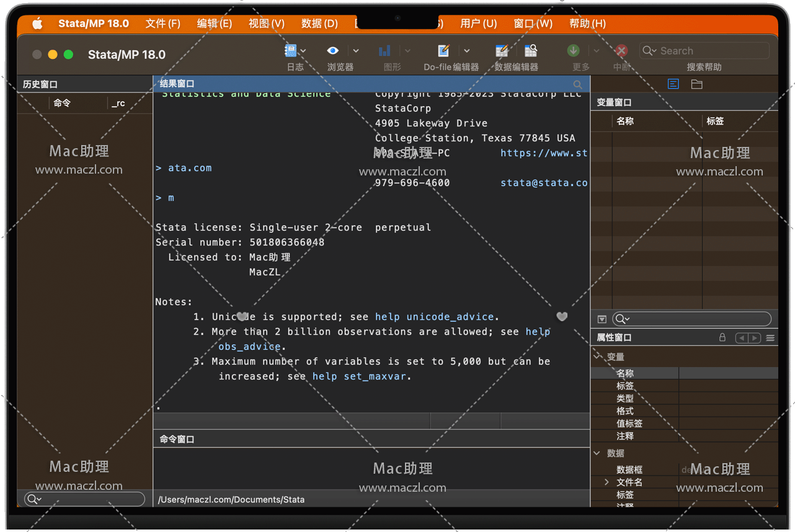
Task: Click the hamburger menu icon in 属性窗口
Action: [x=770, y=338]
